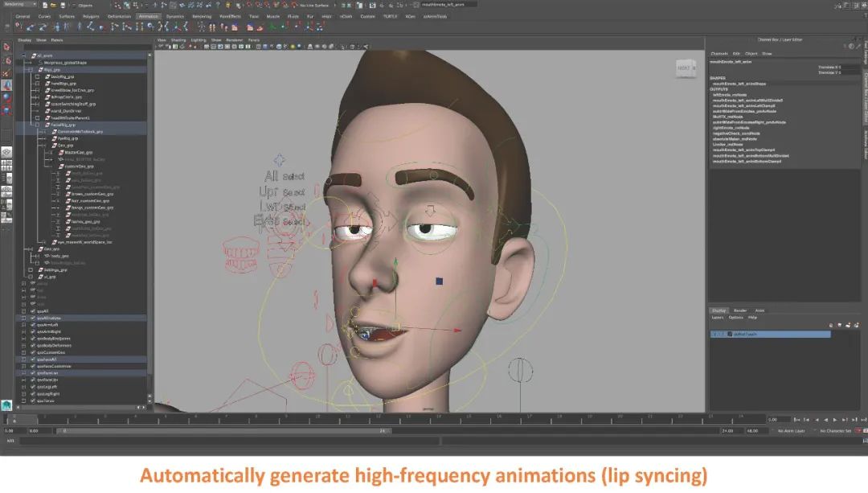Click the ViewCube in the viewport
The height and width of the screenshot is (493, 868).
coord(685,68)
